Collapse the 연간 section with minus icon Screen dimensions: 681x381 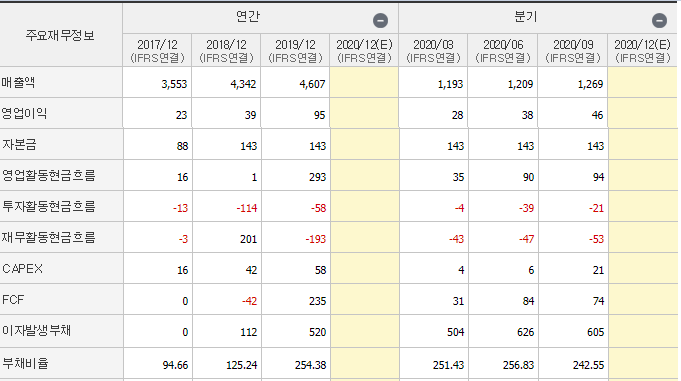tap(380, 20)
